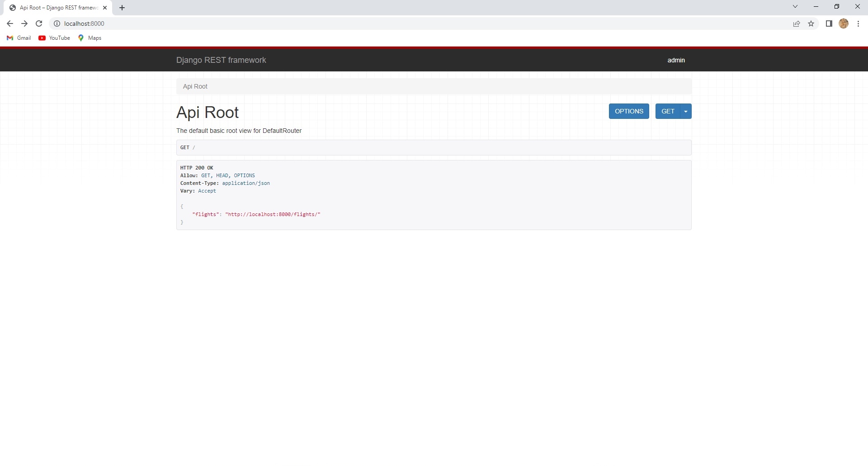Image resolution: width=868 pixels, height=466 pixels.
Task: Select the 'Vary: Accept' header line
Action: pos(198,191)
